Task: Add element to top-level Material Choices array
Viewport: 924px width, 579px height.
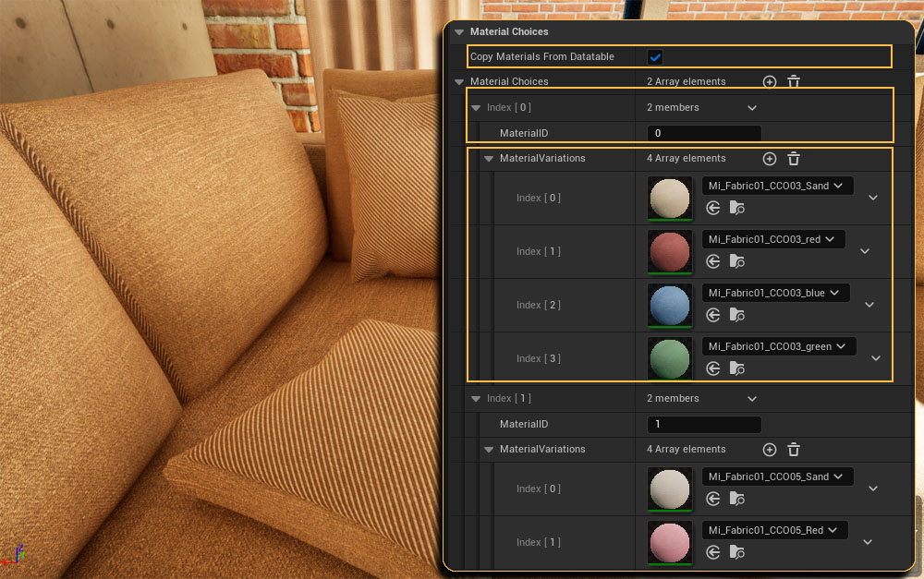Action: point(770,82)
